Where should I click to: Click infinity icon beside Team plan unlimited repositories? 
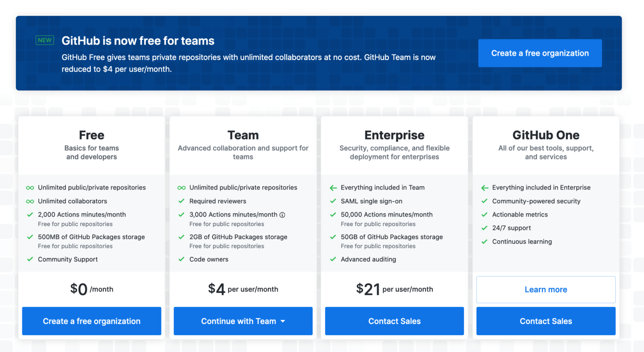[182, 188]
